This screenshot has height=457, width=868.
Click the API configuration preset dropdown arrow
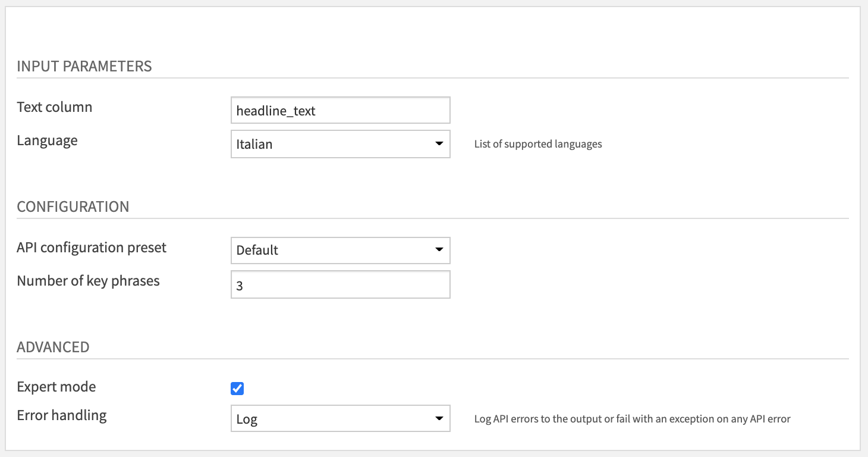[441, 250]
